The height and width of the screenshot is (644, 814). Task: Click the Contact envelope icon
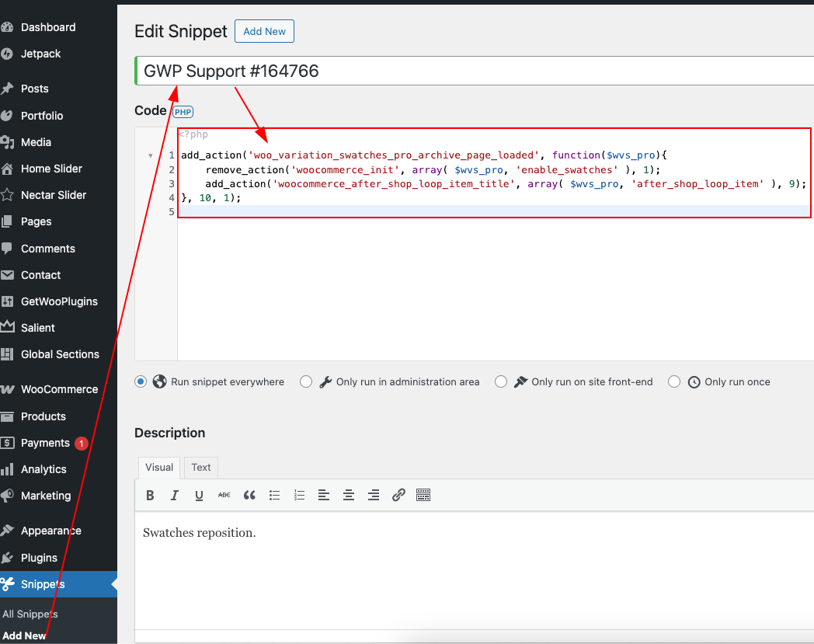pos(7,275)
